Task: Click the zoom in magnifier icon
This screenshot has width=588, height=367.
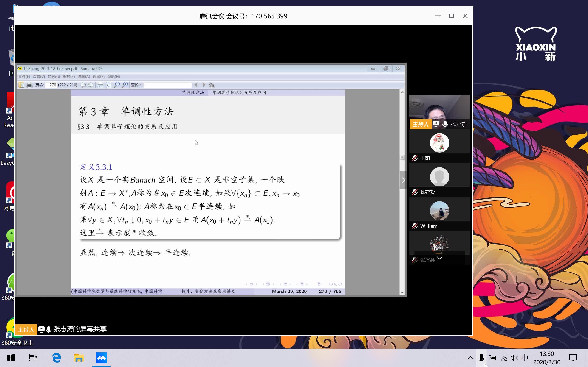Action: tap(125, 85)
